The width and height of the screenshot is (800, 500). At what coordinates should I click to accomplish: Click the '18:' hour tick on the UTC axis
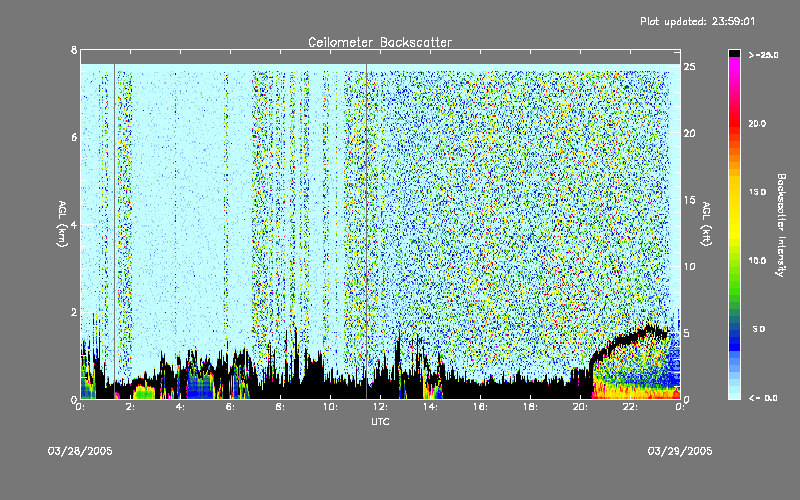530,407
